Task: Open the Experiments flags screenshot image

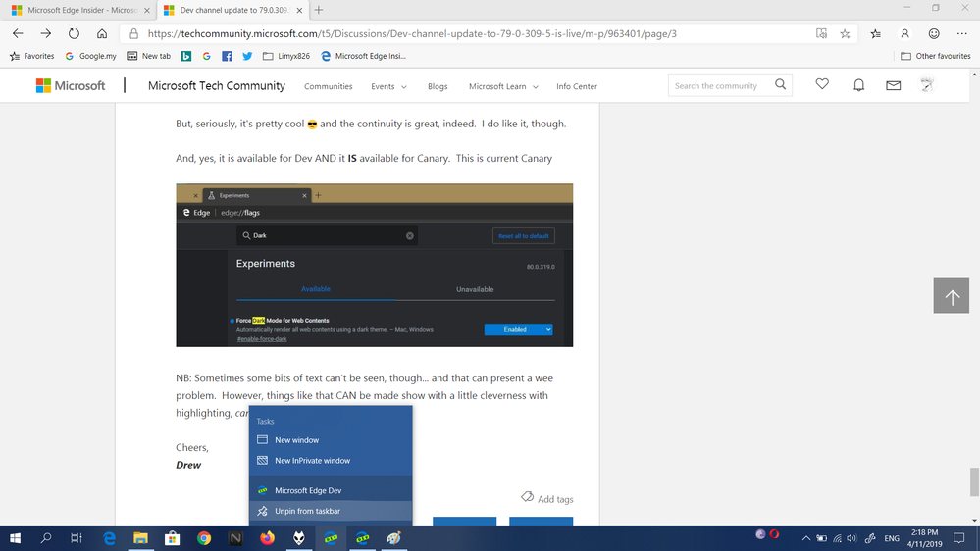Action: tap(375, 265)
